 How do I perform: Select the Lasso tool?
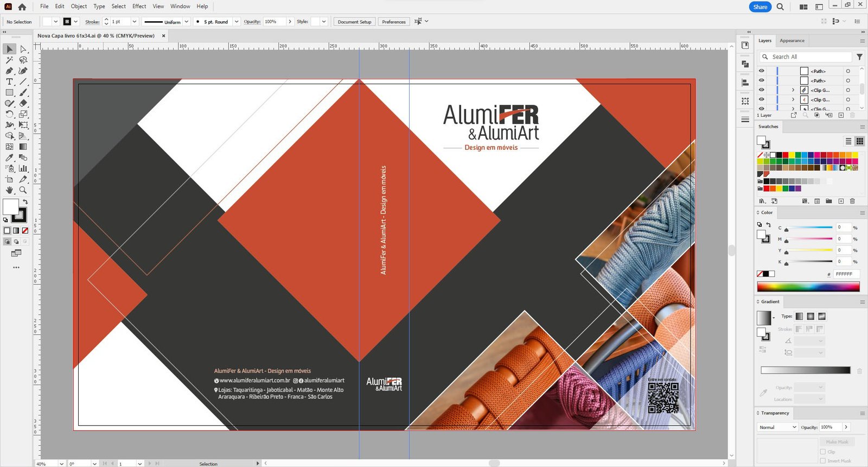23,60
